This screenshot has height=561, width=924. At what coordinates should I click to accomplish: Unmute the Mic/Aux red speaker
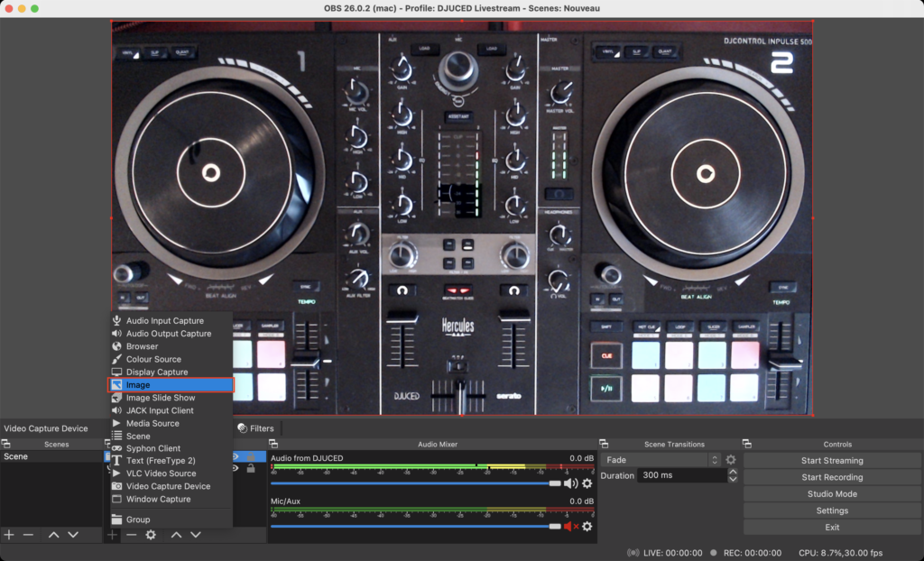pos(570,526)
